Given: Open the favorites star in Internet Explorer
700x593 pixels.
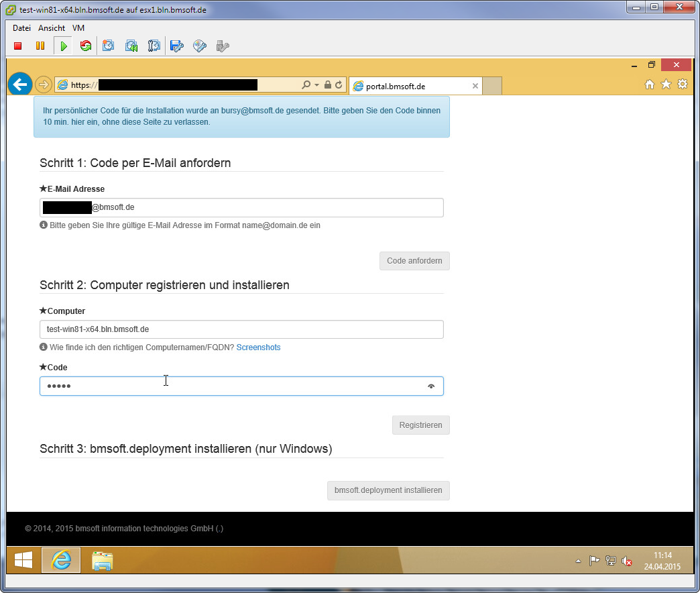Looking at the screenshot, I should pyautogui.click(x=666, y=85).
